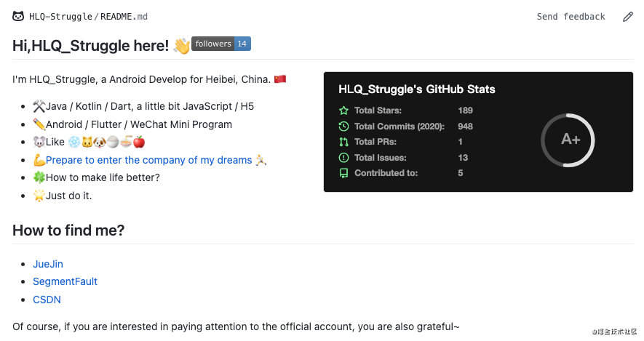Open 'Prepare to enter the company of my dreams'
Screen dimensions: 644x341
tap(148, 160)
